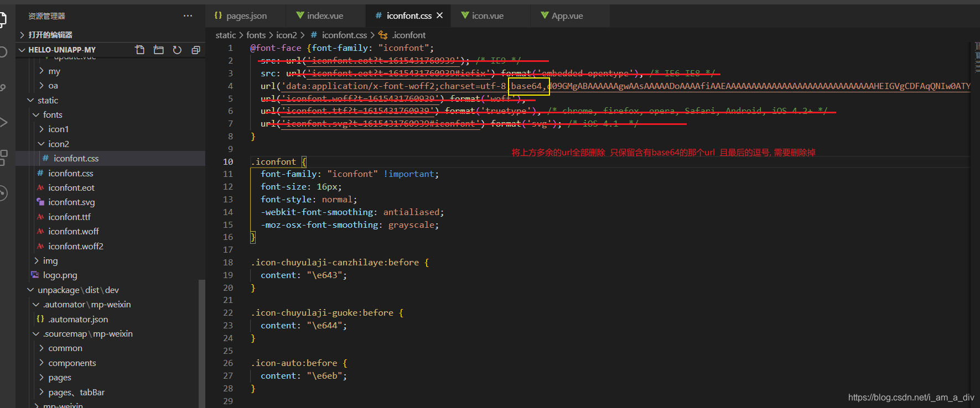Select the iconfont.css editor tab

[409, 15]
